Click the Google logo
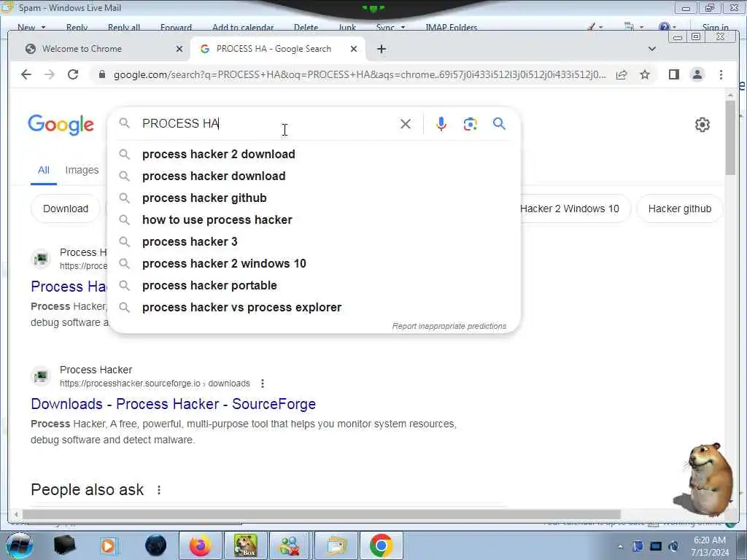The width and height of the screenshot is (747, 560). (61, 125)
